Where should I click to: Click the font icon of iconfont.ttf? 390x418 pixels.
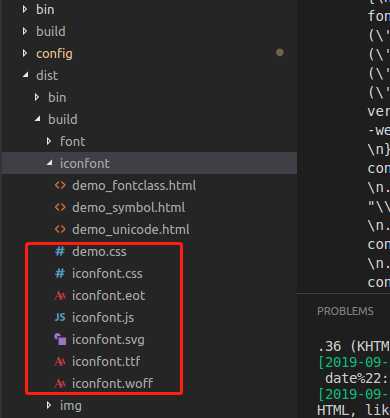[x=60, y=361]
